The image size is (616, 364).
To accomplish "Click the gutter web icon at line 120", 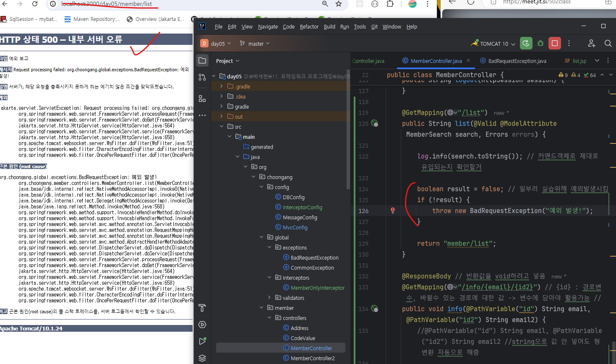I will (375, 124).
